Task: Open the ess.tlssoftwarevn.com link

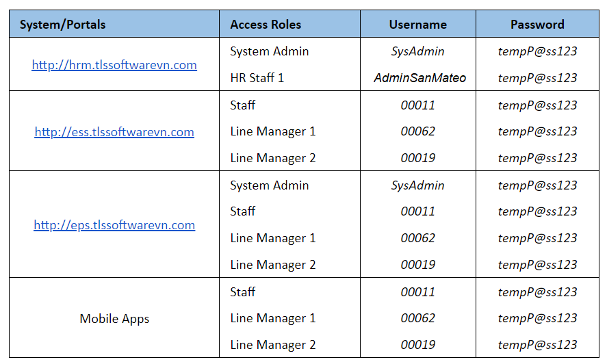Action: coord(114,132)
